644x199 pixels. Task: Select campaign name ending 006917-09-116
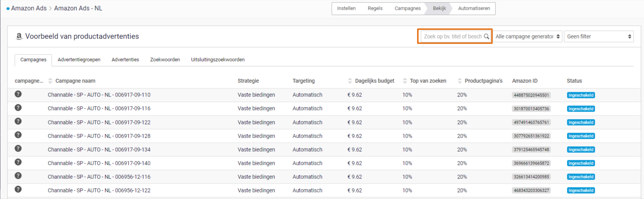[x=99, y=108]
